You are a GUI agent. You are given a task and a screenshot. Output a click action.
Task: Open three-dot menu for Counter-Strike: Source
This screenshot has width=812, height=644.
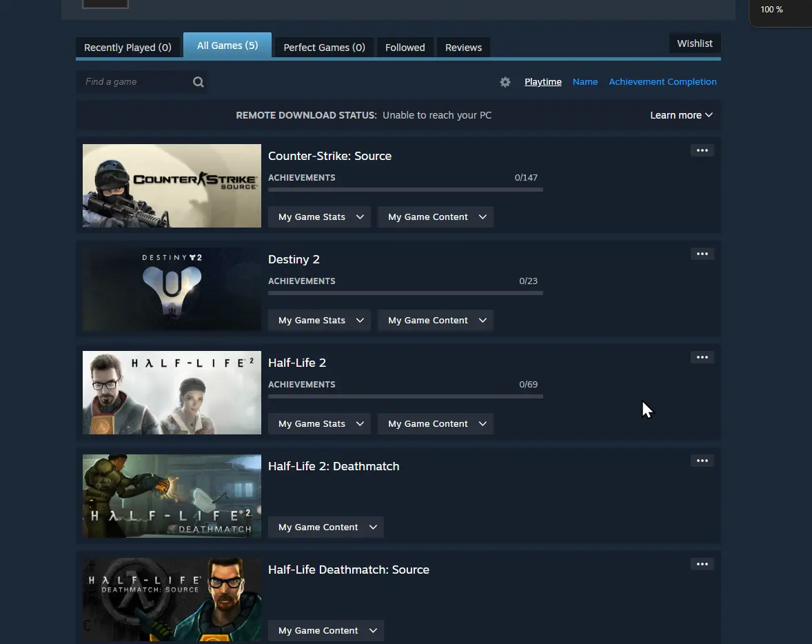tap(702, 150)
